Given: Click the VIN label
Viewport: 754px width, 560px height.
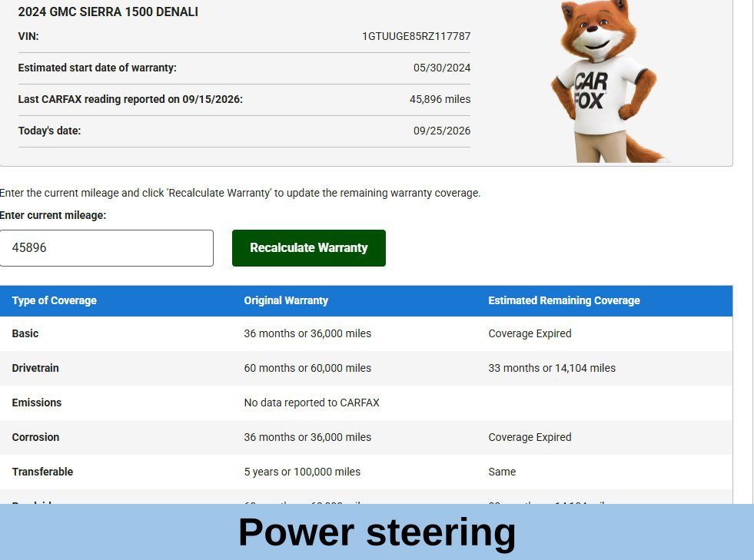Looking at the screenshot, I should 28,37.
